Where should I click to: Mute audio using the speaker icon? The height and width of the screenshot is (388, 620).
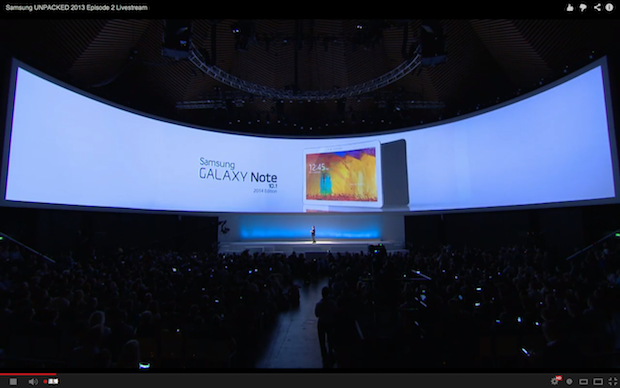pyautogui.click(x=33, y=381)
